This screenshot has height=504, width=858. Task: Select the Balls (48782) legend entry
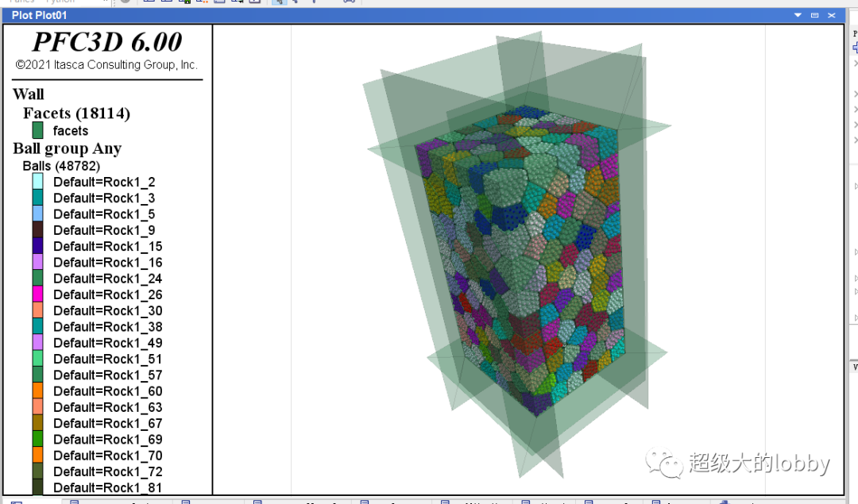[x=61, y=166]
